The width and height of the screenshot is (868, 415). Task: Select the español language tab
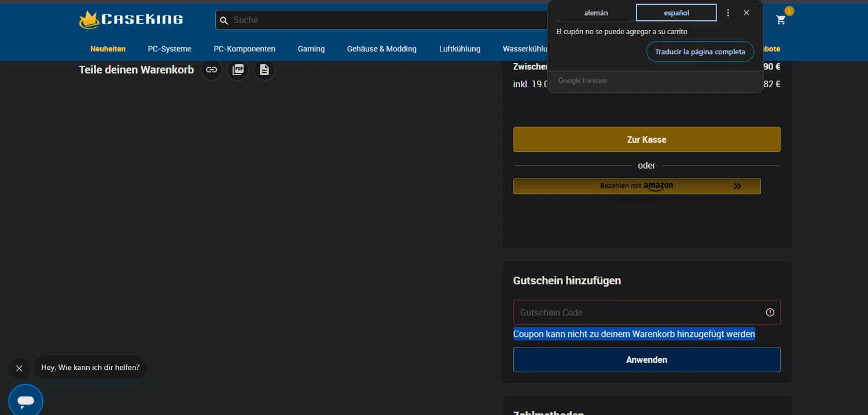pos(676,13)
